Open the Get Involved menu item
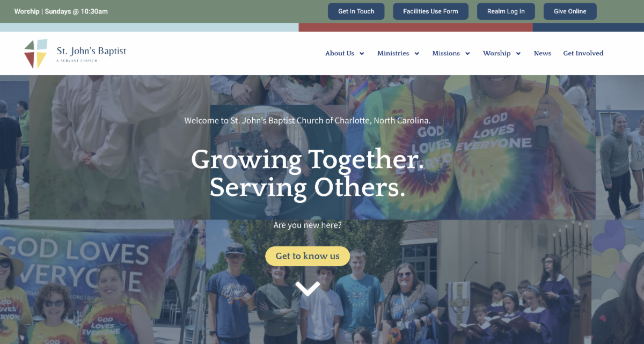 pos(583,53)
